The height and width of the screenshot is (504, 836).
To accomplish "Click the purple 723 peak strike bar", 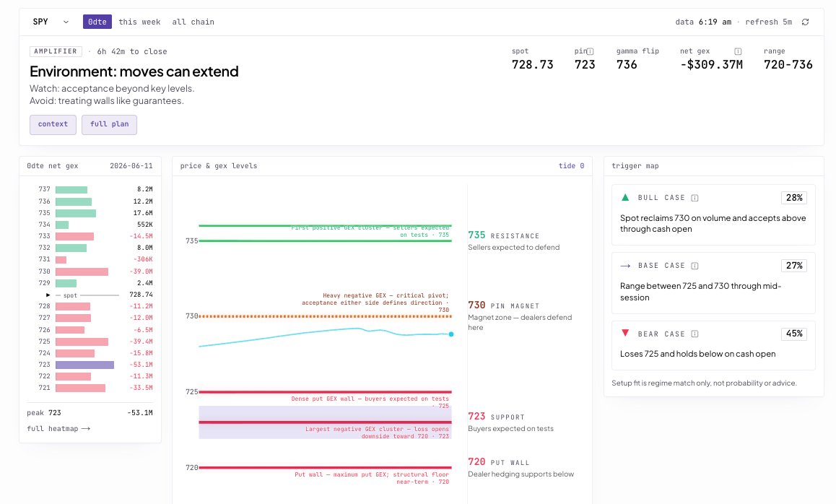I will click(84, 365).
